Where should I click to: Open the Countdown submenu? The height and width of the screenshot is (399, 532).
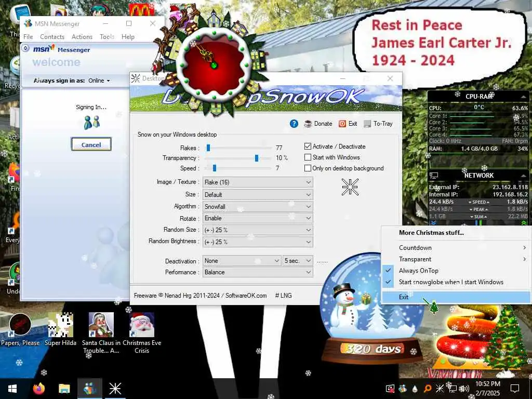456,248
